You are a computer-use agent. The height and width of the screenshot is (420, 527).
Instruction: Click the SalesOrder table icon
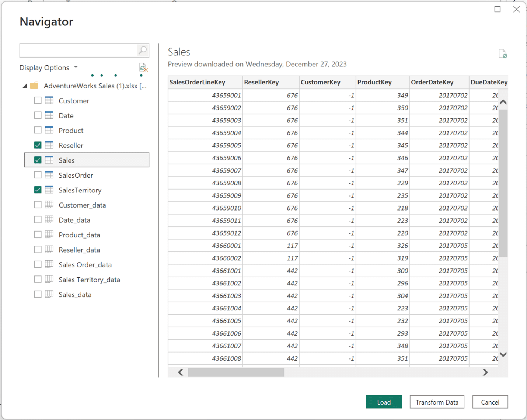(x=49, y=175)
